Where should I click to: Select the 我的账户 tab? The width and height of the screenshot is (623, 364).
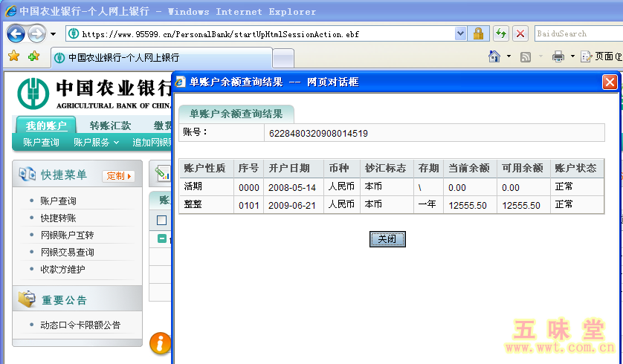[46, 126]
